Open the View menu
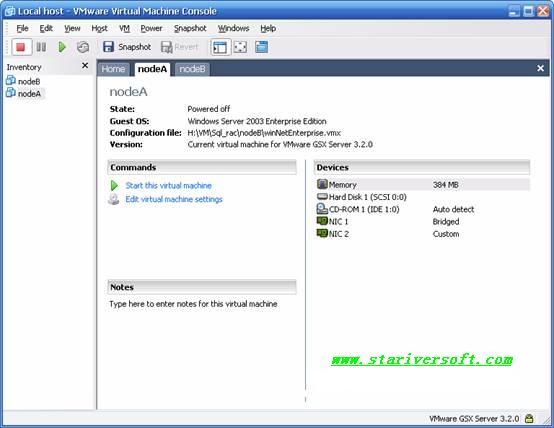 pos(72,28)
